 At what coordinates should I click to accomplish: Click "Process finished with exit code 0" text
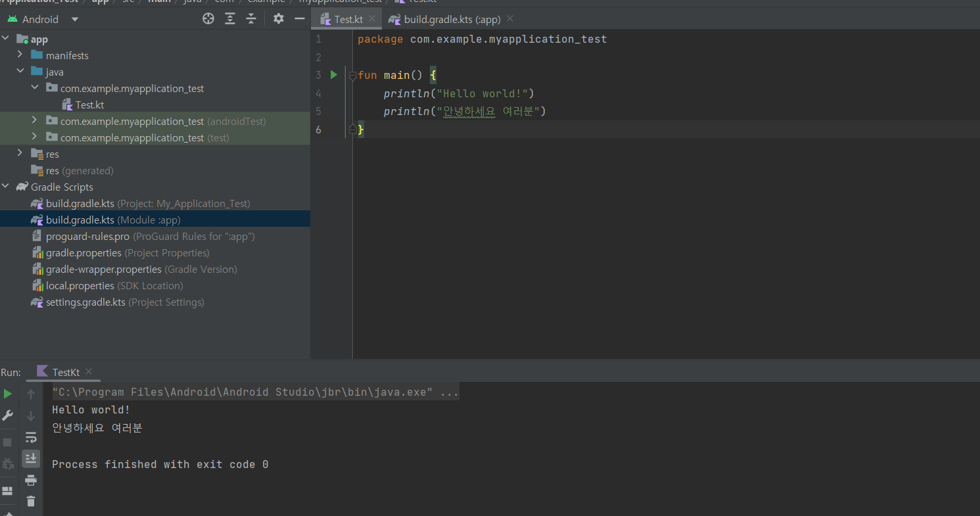click(x=160, y=464)
